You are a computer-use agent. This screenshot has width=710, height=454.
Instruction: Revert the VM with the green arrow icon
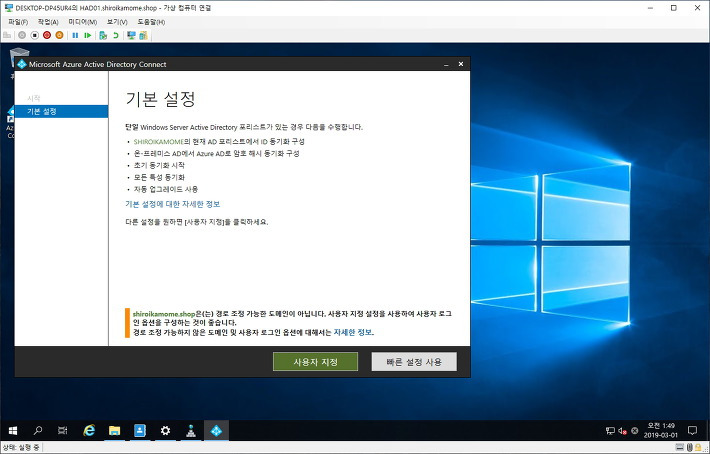[x=116, y=35]
